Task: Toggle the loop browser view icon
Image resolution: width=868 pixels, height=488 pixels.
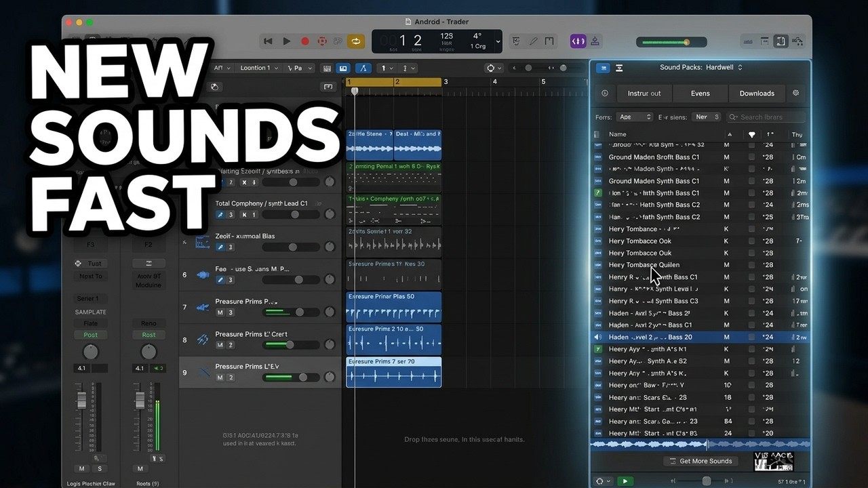Action: tap(781, 41)
